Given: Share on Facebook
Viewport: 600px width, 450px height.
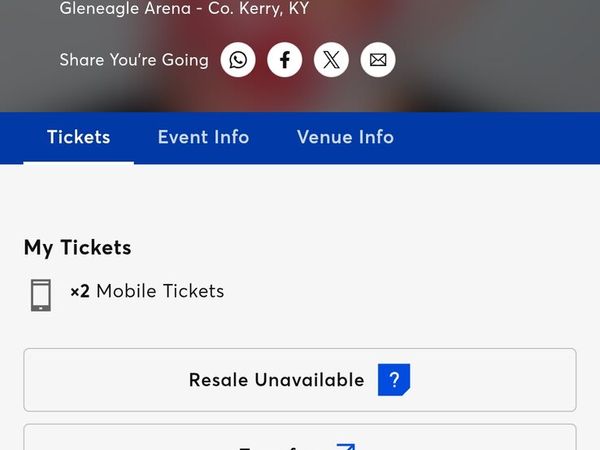Looking at the screenshot, I should pos(285,60).
